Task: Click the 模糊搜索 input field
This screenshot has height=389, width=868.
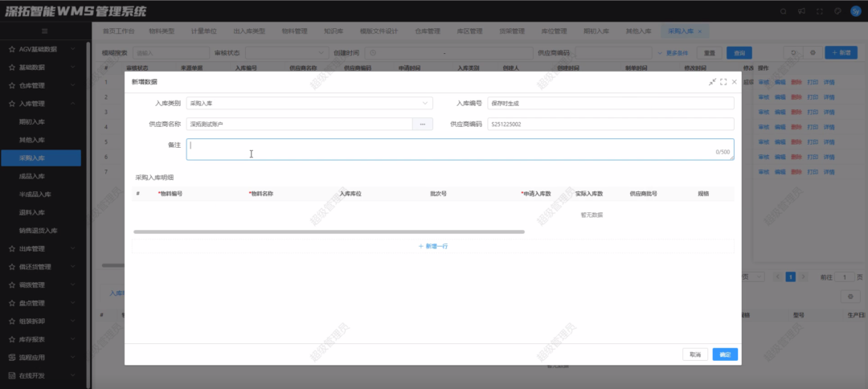Action: pyautogui.click(x=171, y=53)
